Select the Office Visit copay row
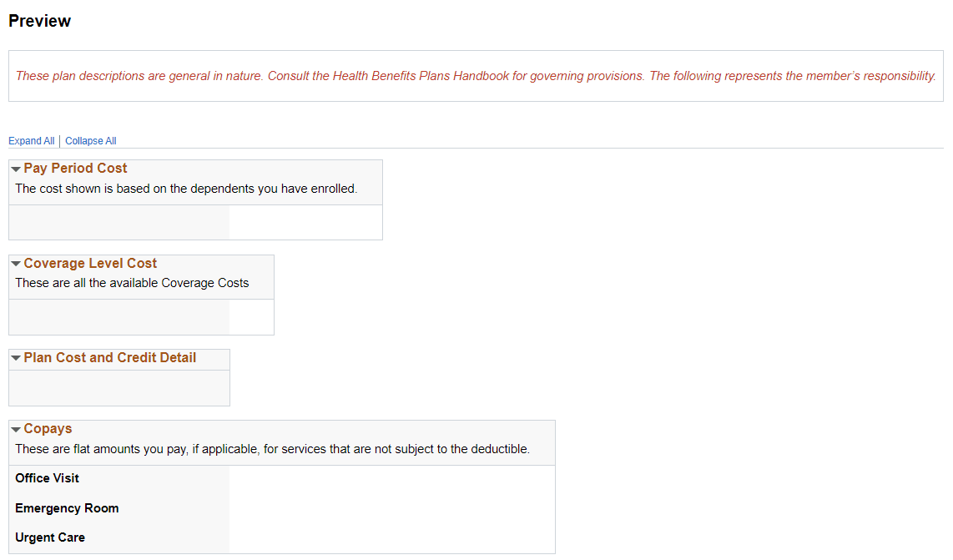The height and width of the screenshot is (560, 953). (46, 478)
